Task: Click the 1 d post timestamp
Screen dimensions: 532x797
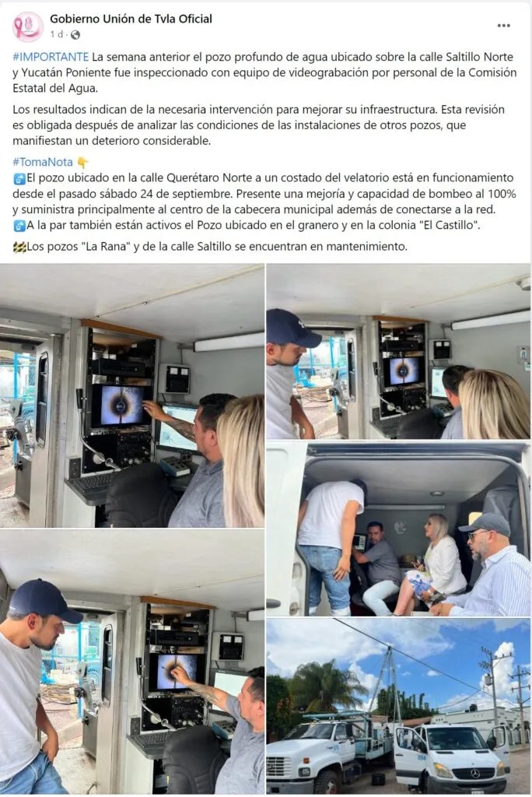Action: point(57,34)
